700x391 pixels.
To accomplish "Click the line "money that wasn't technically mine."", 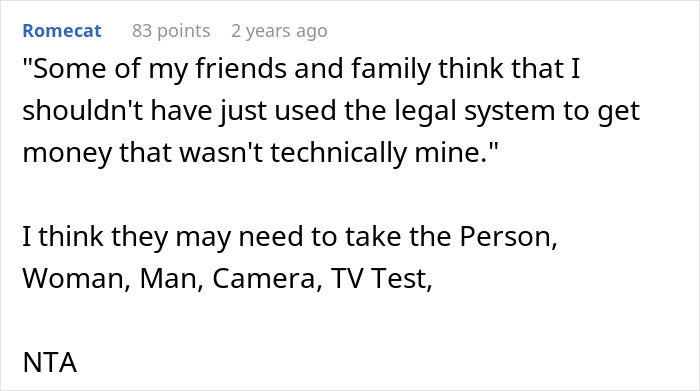I will [260, 153].
